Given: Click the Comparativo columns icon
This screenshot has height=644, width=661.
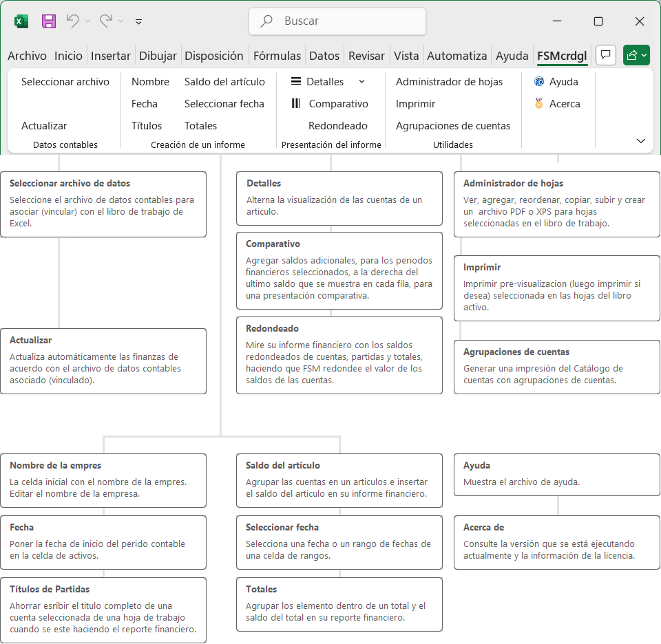Looking at the screenshot, I should click(296, 104).
